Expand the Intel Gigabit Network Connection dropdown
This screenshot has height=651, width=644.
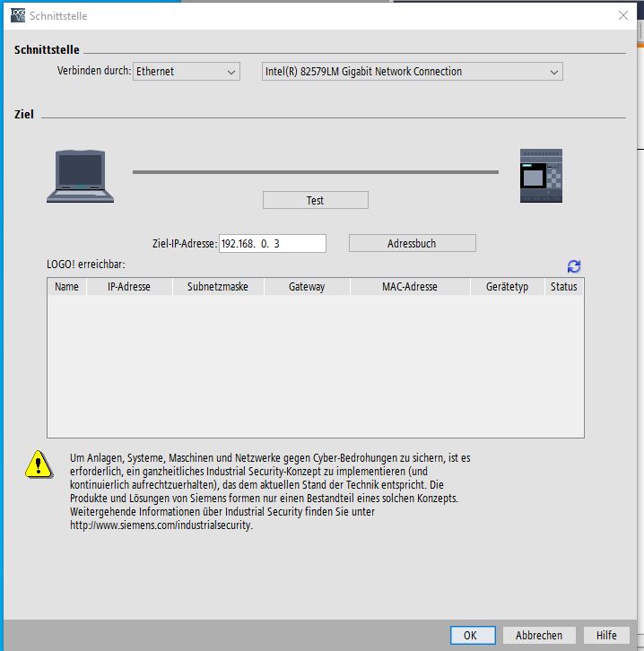pos(413,72)
